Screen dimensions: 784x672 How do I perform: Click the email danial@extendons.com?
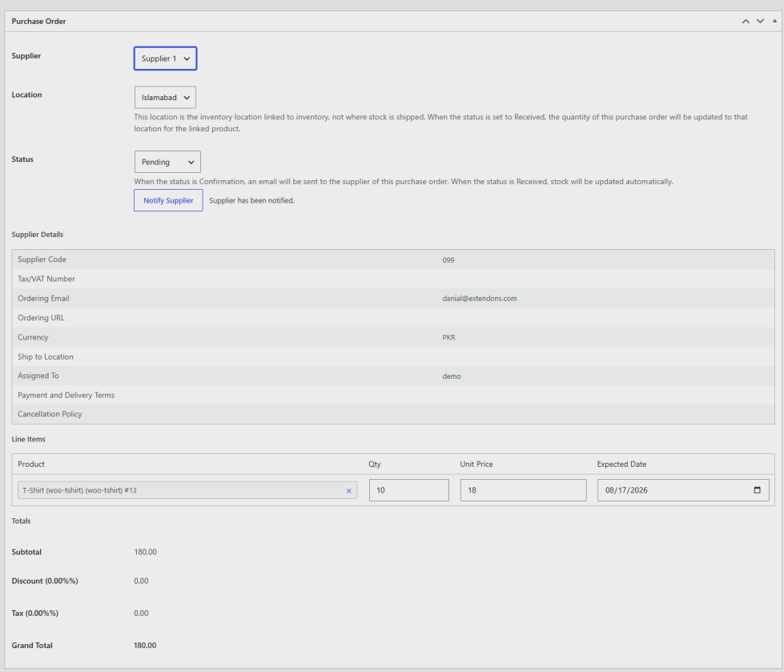tap(480, 299)
